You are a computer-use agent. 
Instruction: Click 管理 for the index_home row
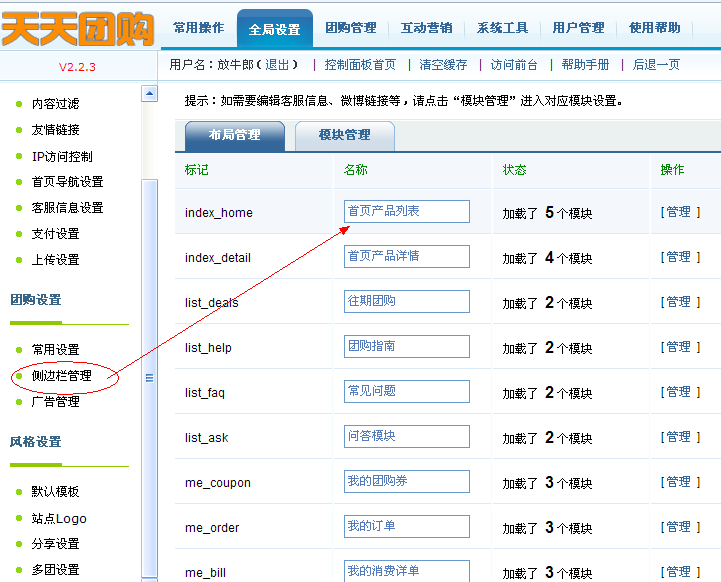coord(678,212)
